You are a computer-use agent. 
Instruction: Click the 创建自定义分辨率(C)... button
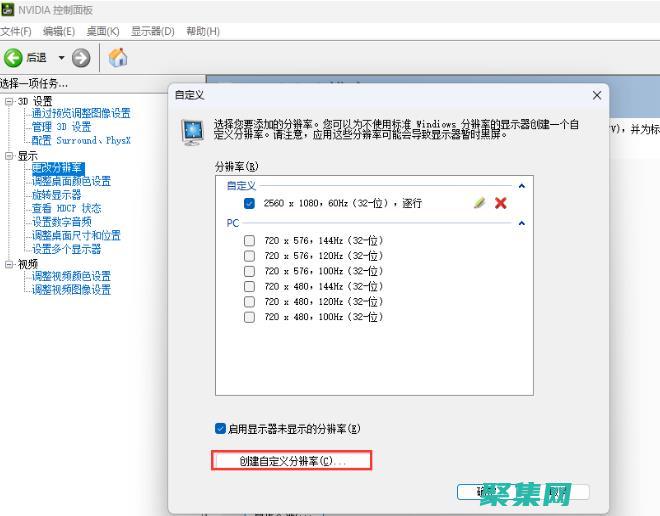[x=291, y=461]
